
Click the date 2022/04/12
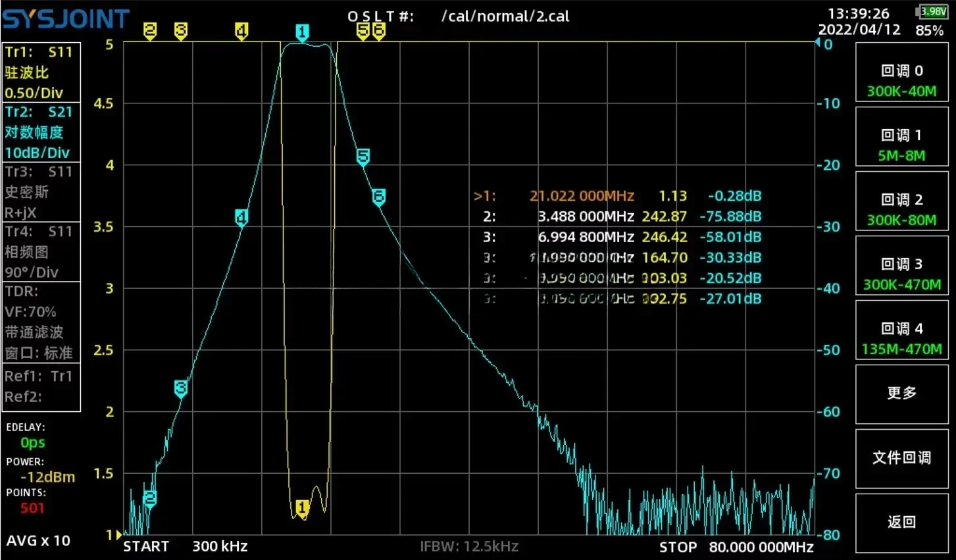[859, 30]
